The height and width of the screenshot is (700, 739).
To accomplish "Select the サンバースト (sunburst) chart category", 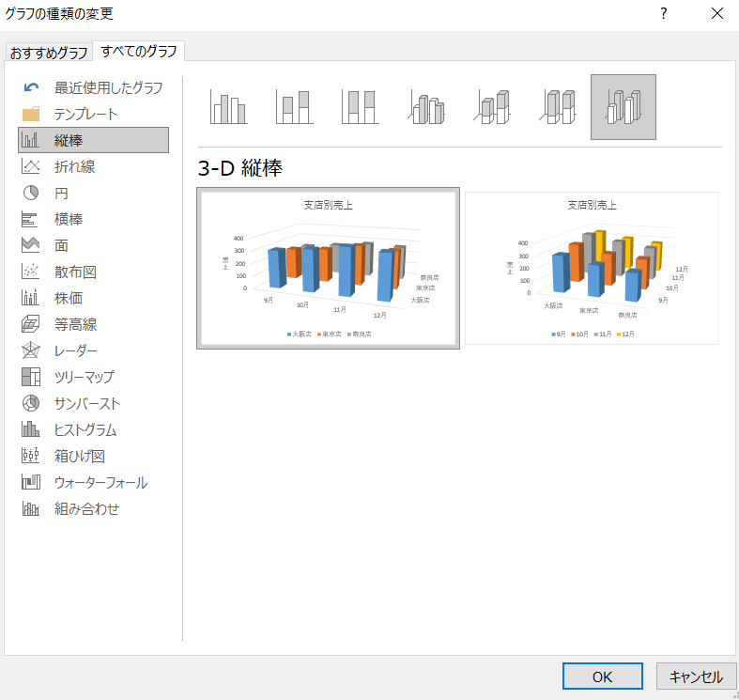I will click(x=86, y=403).
